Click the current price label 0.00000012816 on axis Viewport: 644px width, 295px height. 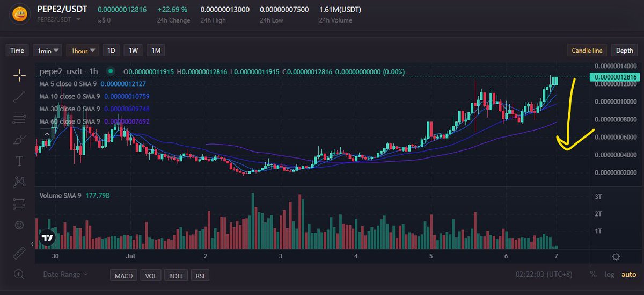[x=616, y=77]
